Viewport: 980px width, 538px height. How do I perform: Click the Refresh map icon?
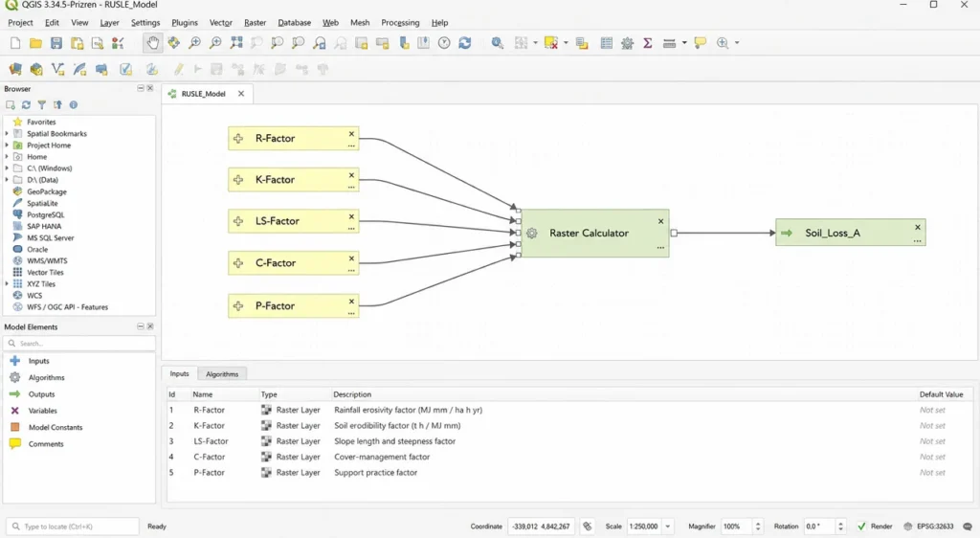coord(465,43)
